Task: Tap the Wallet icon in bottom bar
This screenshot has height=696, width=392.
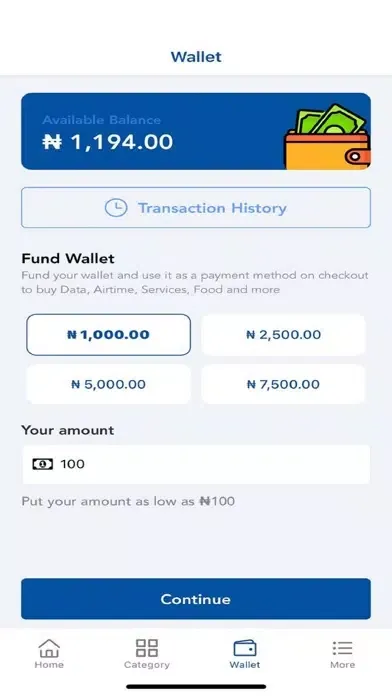Action: 245,648
